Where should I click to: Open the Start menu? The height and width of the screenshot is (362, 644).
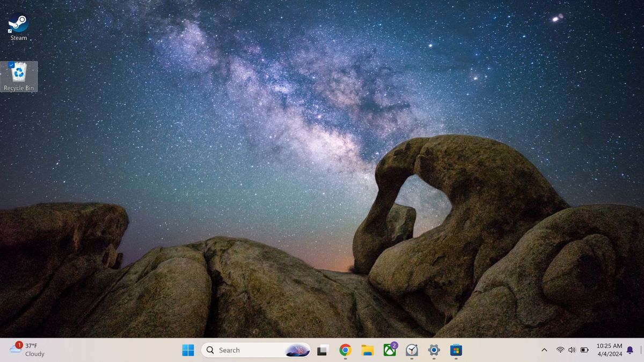click(x=187, y=350)
